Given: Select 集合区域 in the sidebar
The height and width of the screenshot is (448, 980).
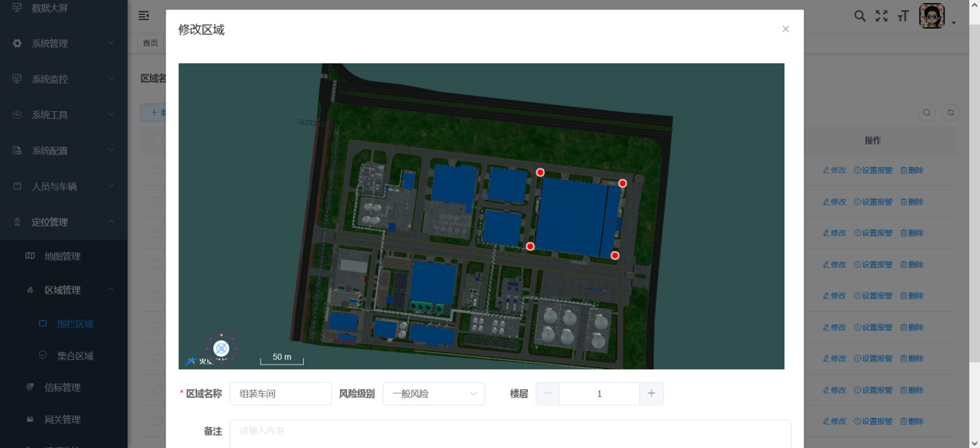Looking at the screenshot, I should pyautogui.click(x=75, y=356).
